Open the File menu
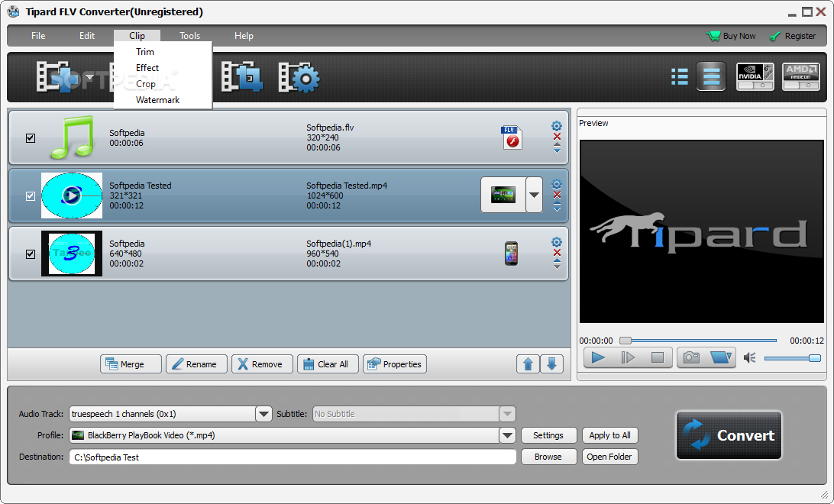 tap(38, 36)
